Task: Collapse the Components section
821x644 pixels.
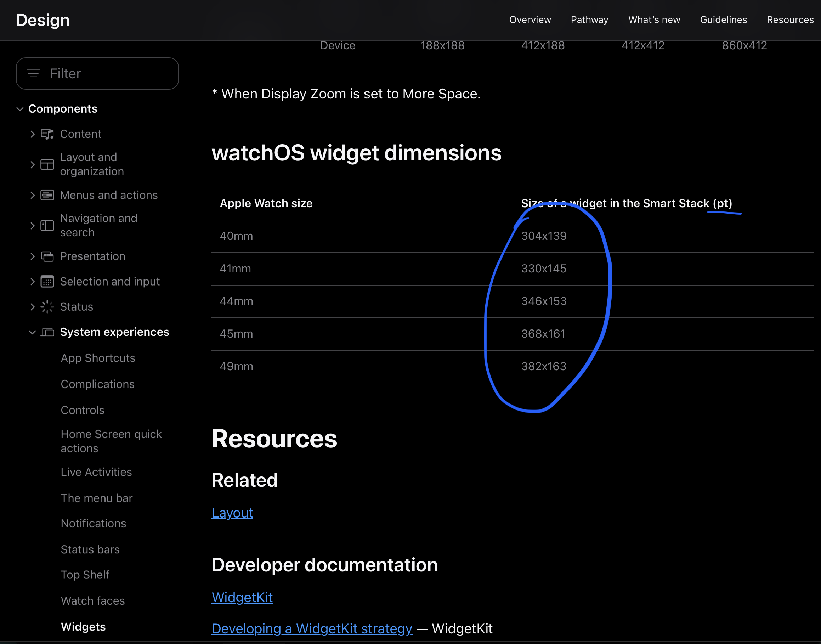Action: 20,109
